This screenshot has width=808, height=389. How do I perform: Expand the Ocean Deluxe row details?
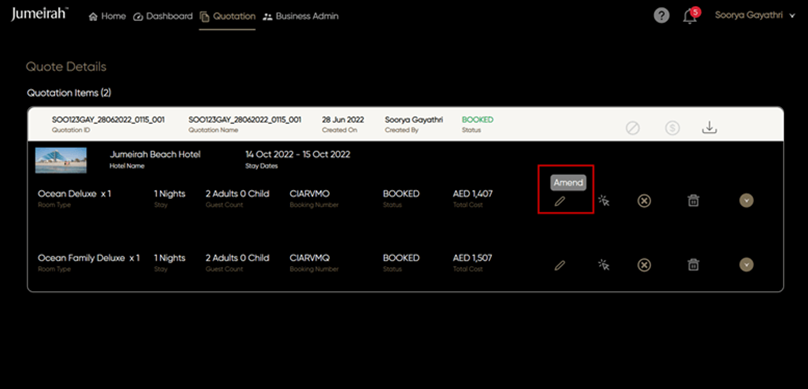pyautogui.click(x=746, y=200)
